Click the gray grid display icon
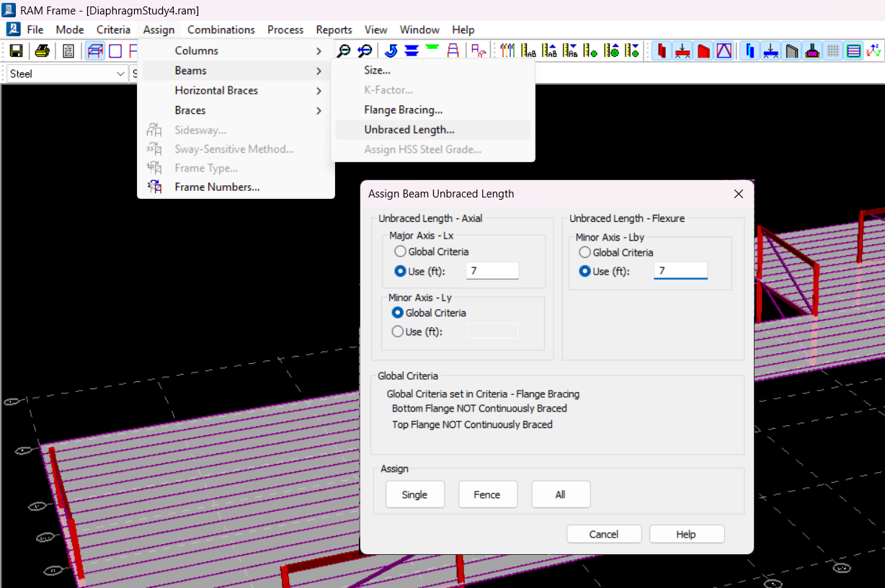The image size is (885, 588). 833,51
